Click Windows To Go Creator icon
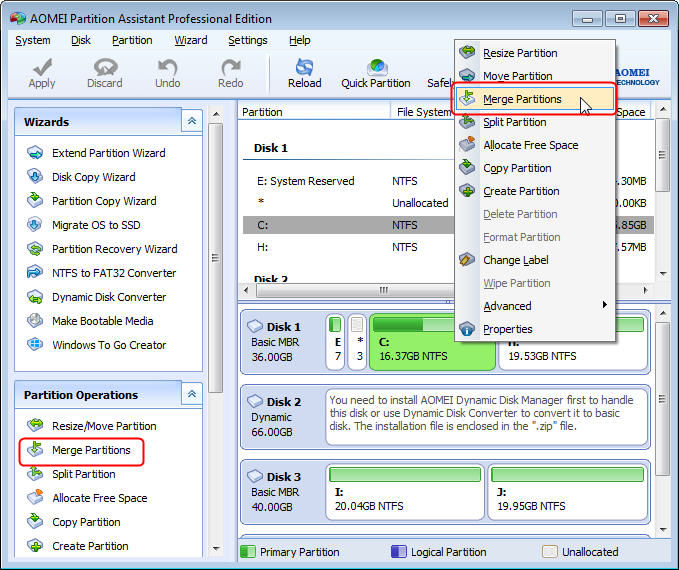 click(35, 345)
